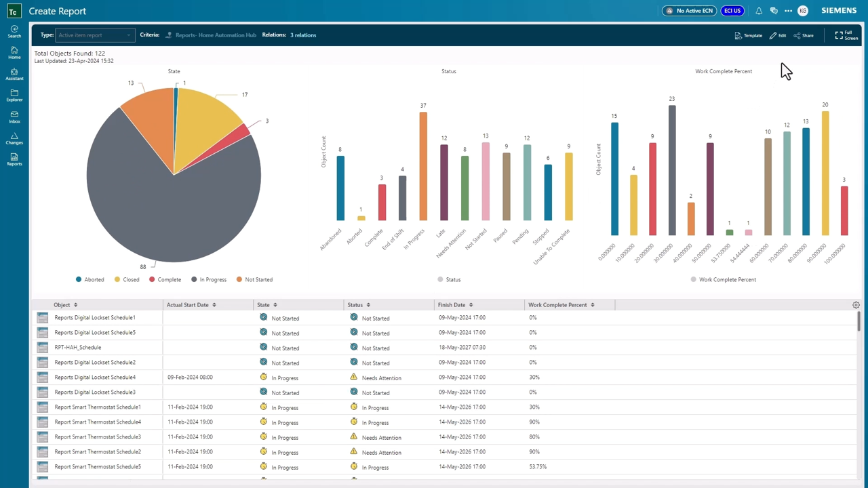The height and width of the screenshot is (488, 868).
Task: Click In Progress state icon for Thermostat Schedule1
Action: point(263,407)
